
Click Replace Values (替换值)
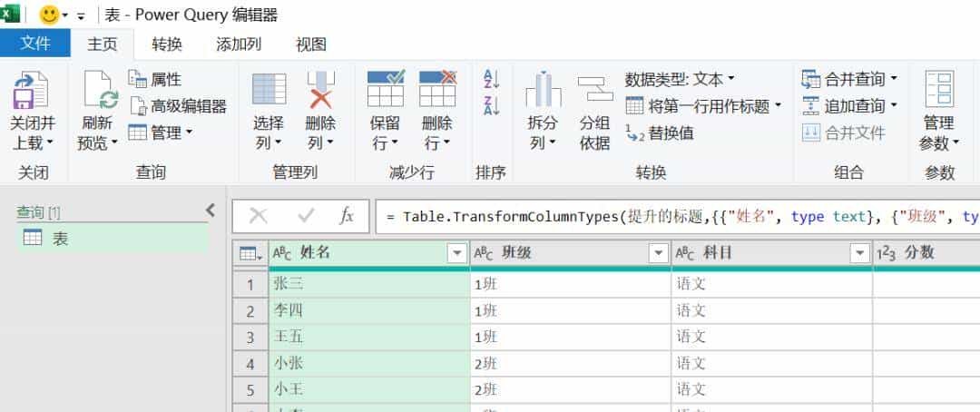point(660,132)
